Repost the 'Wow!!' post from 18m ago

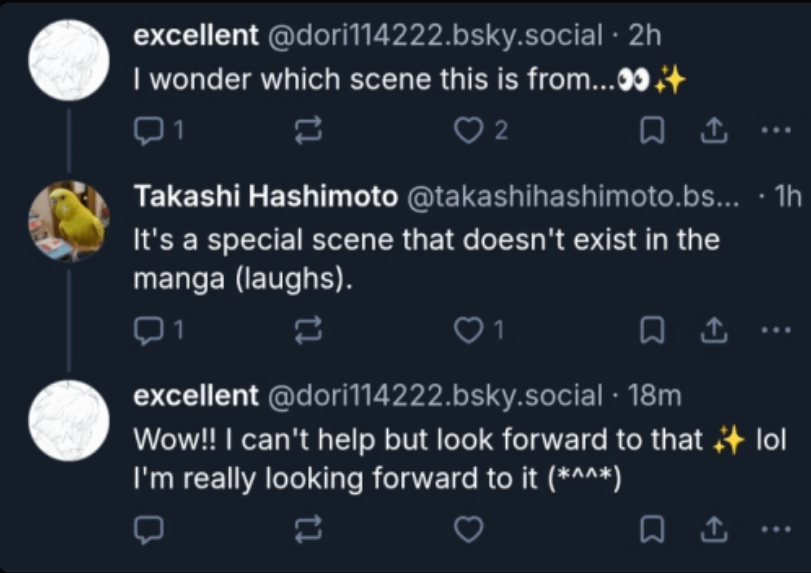tap(308, 530)
